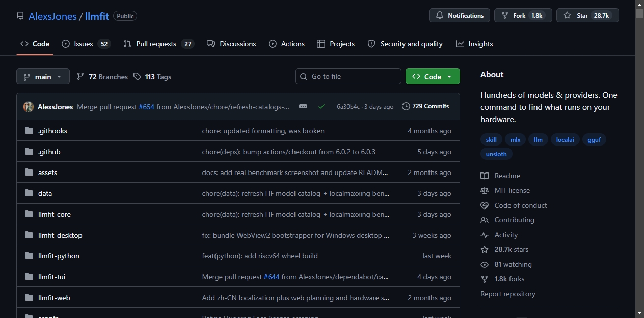
Task: Open the llmfit-core folder
Action: coord(55,214)
